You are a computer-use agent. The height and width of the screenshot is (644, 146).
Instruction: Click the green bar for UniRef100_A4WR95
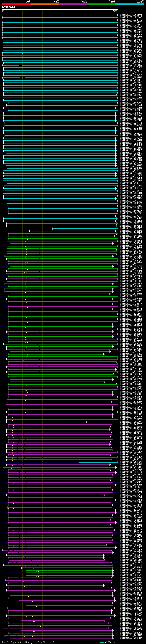63,246
